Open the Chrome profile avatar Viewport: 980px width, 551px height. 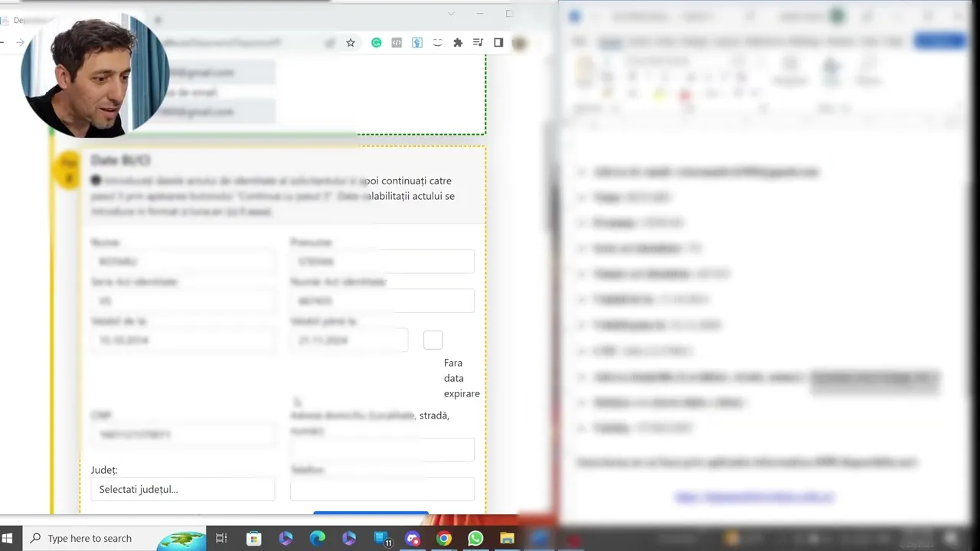(x=519, y=43)
